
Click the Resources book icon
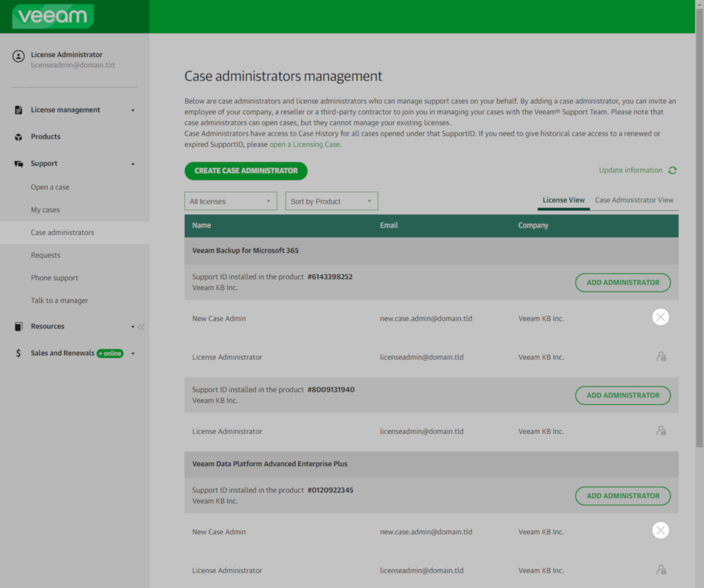tap(19, 327)
